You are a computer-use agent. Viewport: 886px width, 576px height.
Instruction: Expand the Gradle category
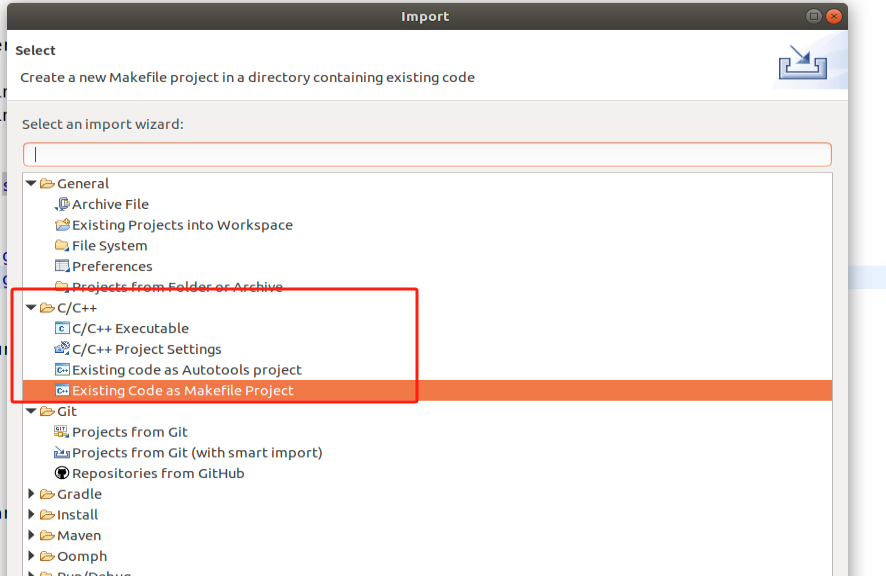pos(32,494)
